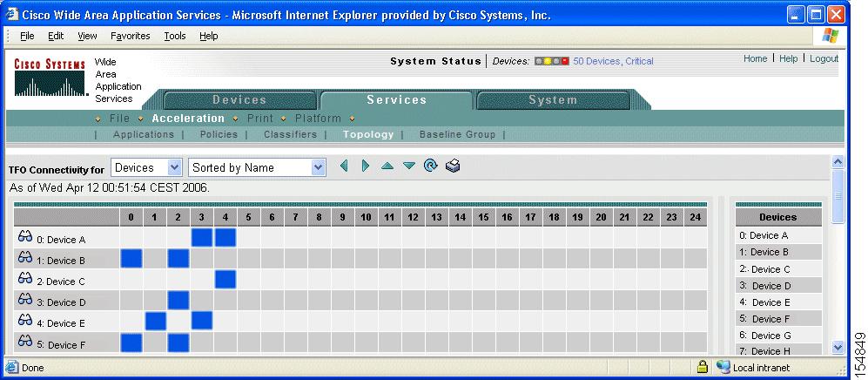Click binoculars icon for Device C

[x=25, y=278]
